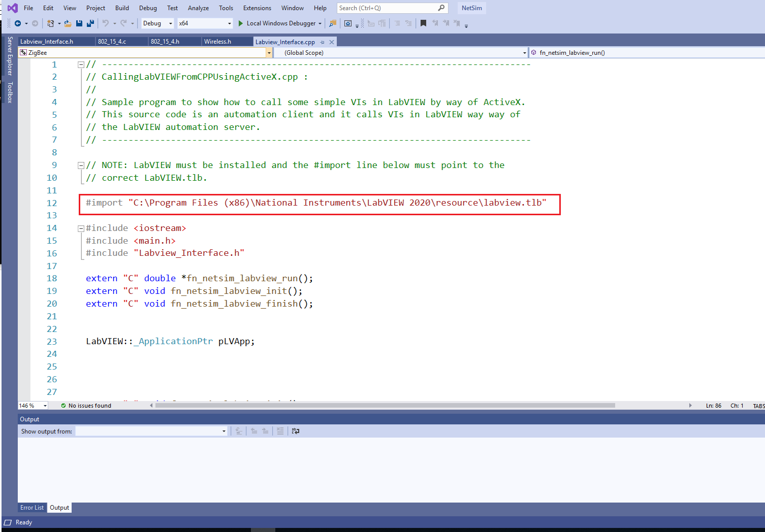
Task: Click the clear all bookmarks icon
Action: click(x=457, y=23)
